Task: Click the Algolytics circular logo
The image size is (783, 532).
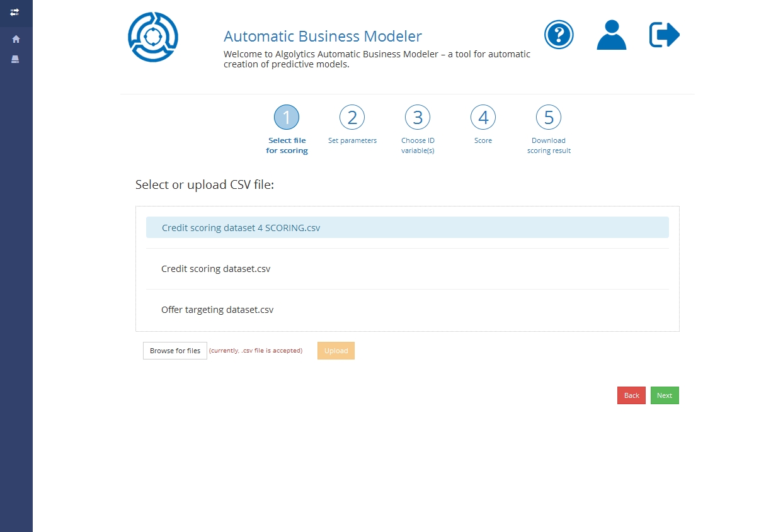Action: point(153,37)
